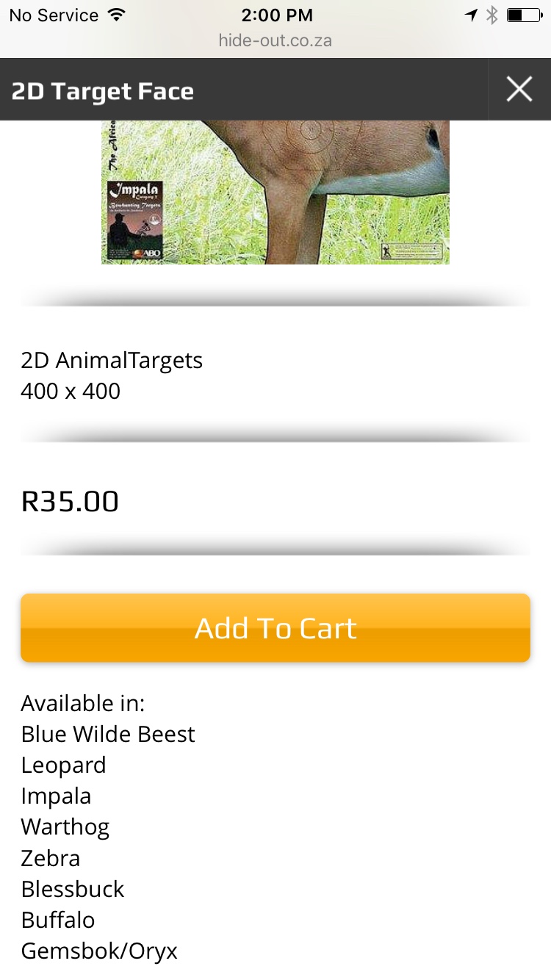Click the ABO logo on target image
Viewport: 551px width, 980px height.
(x=147, y=253)
